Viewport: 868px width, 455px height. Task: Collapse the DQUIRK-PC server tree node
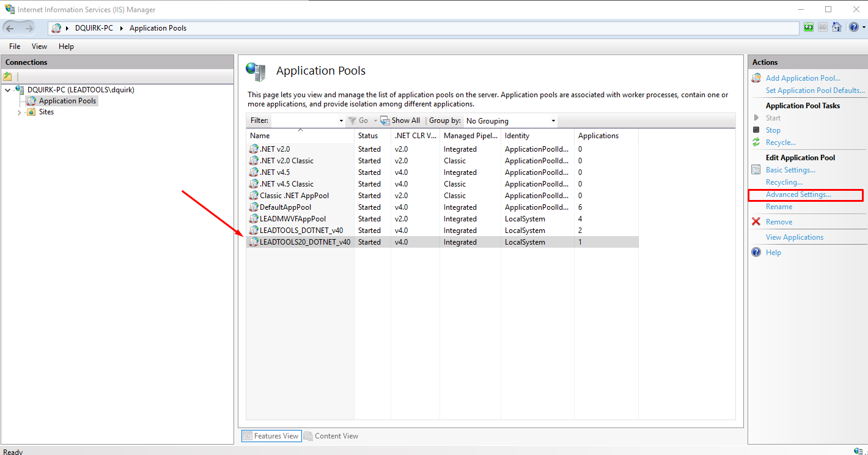tap(7, 90)
